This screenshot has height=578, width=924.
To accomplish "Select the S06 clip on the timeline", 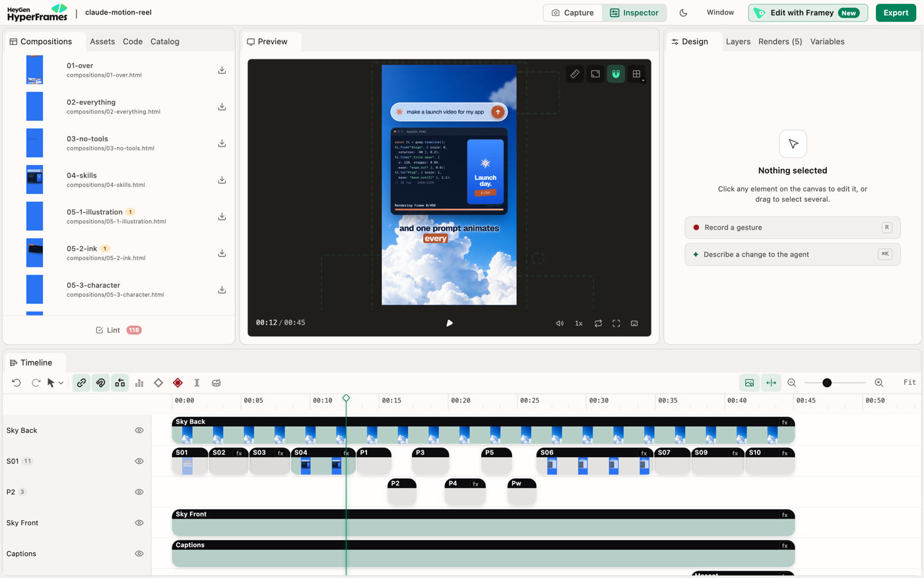I will pyautogui.click(x=595, y=461).
